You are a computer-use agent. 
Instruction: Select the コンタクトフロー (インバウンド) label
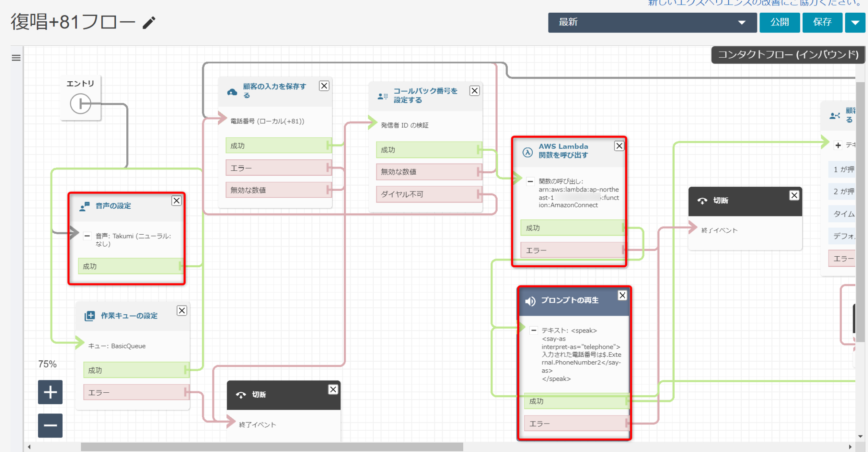[787, 55]
